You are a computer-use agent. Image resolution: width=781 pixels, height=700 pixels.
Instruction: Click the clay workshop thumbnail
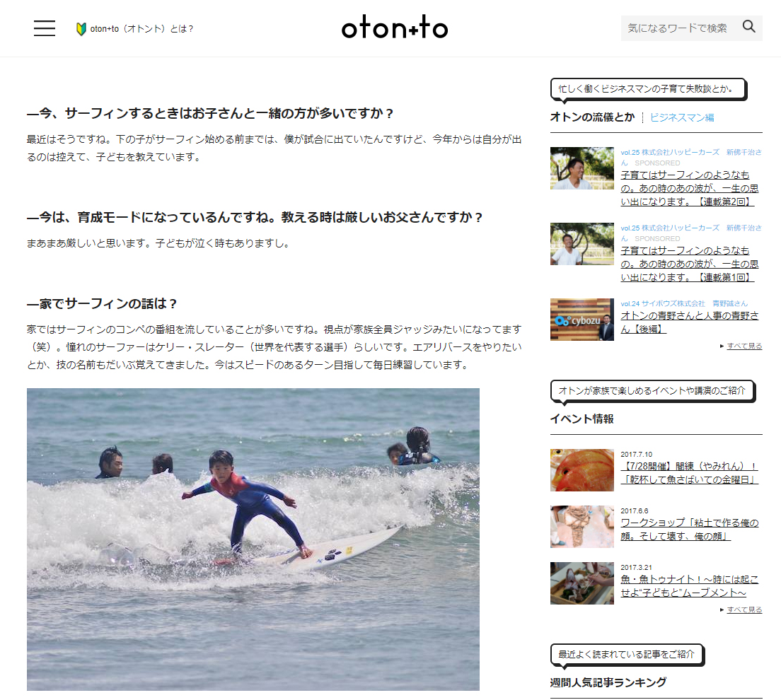click(582, 527)
